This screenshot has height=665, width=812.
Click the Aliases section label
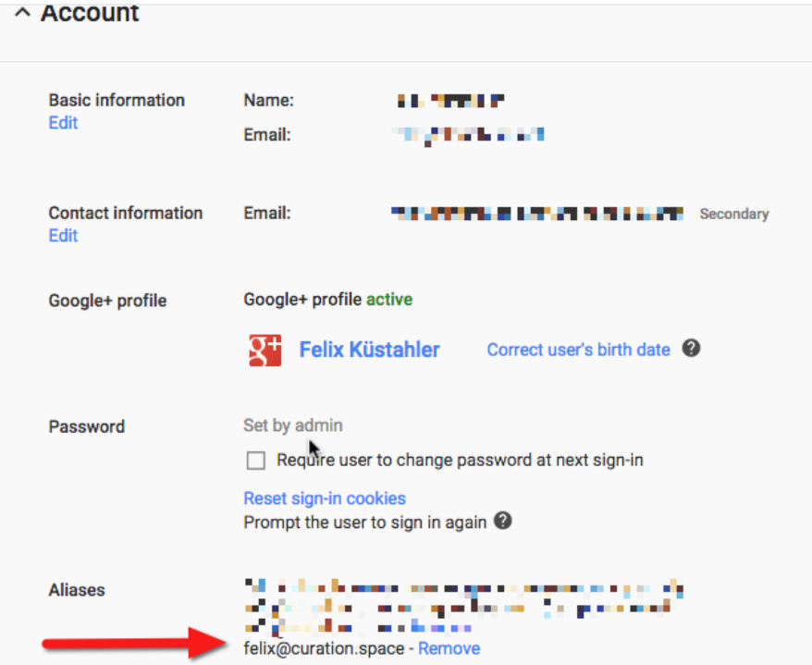pyautogui.click(x=77, y=590)
